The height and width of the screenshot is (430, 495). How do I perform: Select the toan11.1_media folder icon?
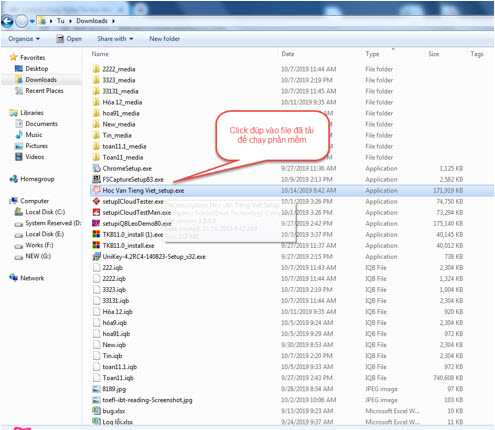tap(96, 146)
